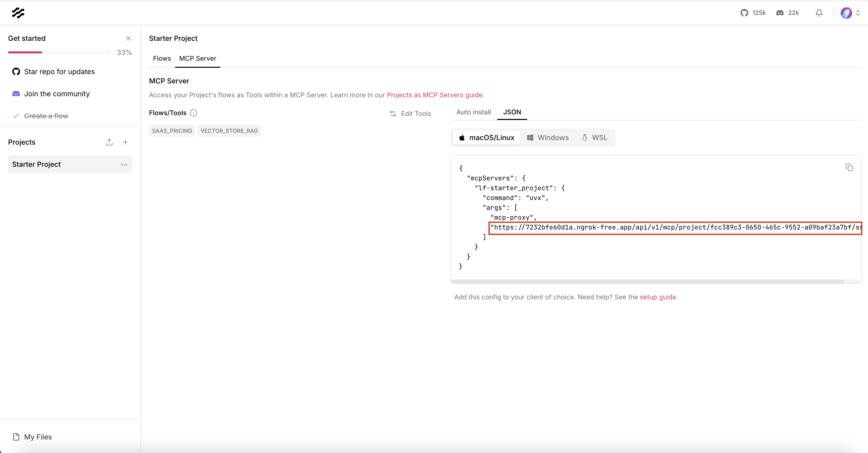Close the Get started panel
Image resolution: width=868 pixels, height=453 pixels.
(x=128, y=39)
